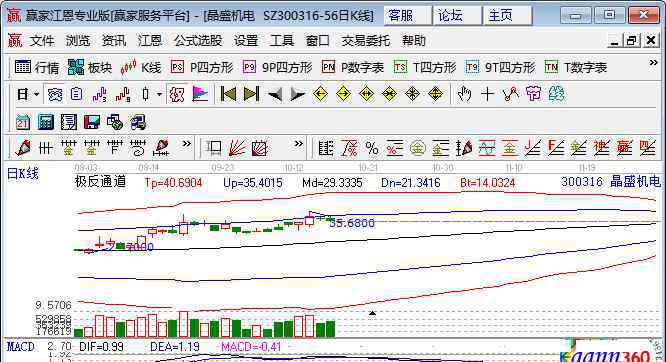Open the calendar 21 icon

point(23,122)
